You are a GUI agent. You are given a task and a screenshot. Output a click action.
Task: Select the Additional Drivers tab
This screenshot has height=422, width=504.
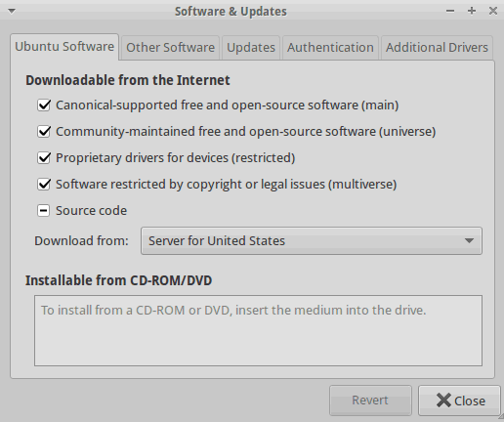tap(437, 48)
